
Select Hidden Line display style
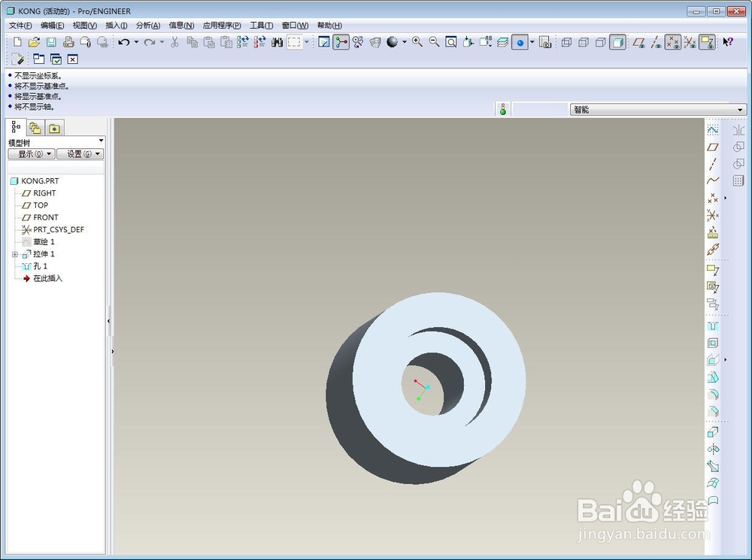584,42
